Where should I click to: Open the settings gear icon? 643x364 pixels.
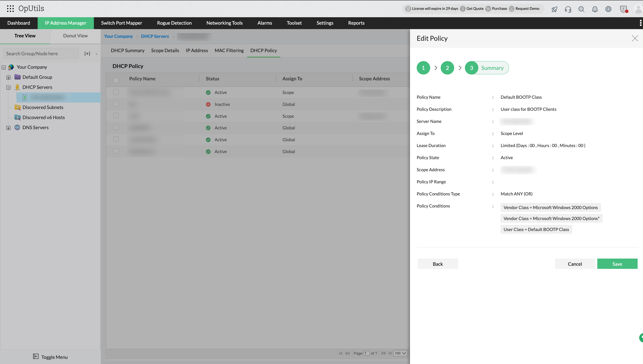pyautogui.click(x=608, y=9)
